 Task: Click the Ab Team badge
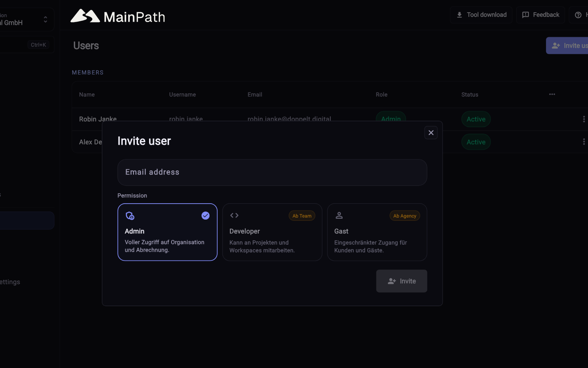point(302,216)
